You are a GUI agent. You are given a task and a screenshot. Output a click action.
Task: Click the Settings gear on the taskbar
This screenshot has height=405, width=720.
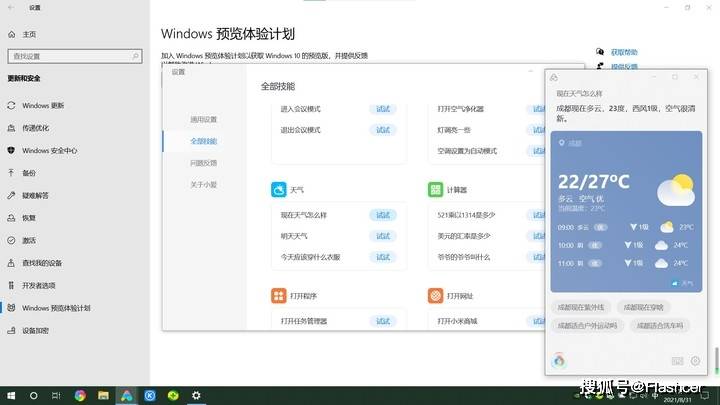[196, 395]
